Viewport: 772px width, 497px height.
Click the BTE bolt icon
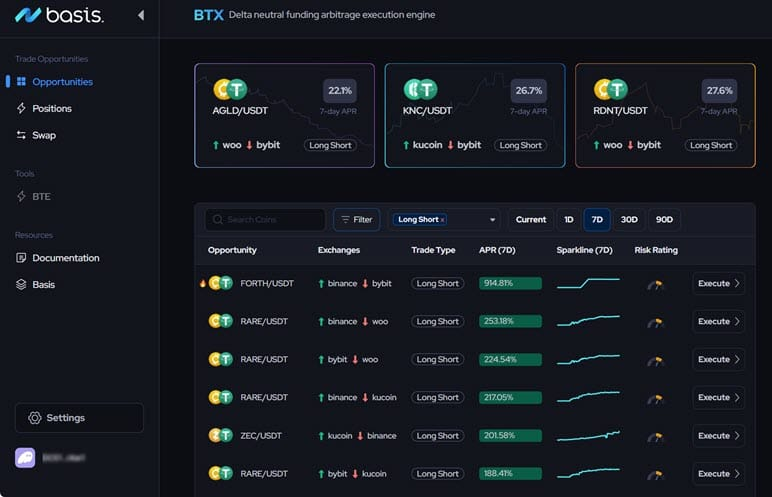point(21,196)
